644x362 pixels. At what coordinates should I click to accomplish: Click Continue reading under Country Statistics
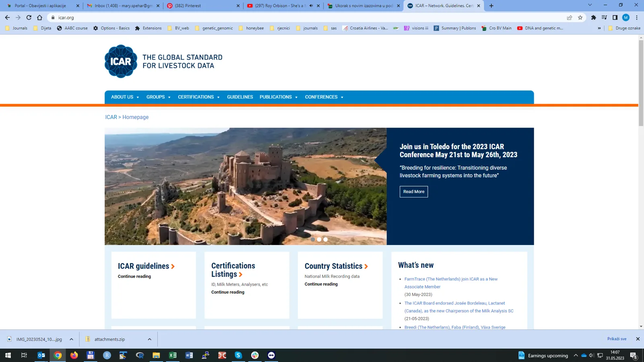click(x=321, y=284)
